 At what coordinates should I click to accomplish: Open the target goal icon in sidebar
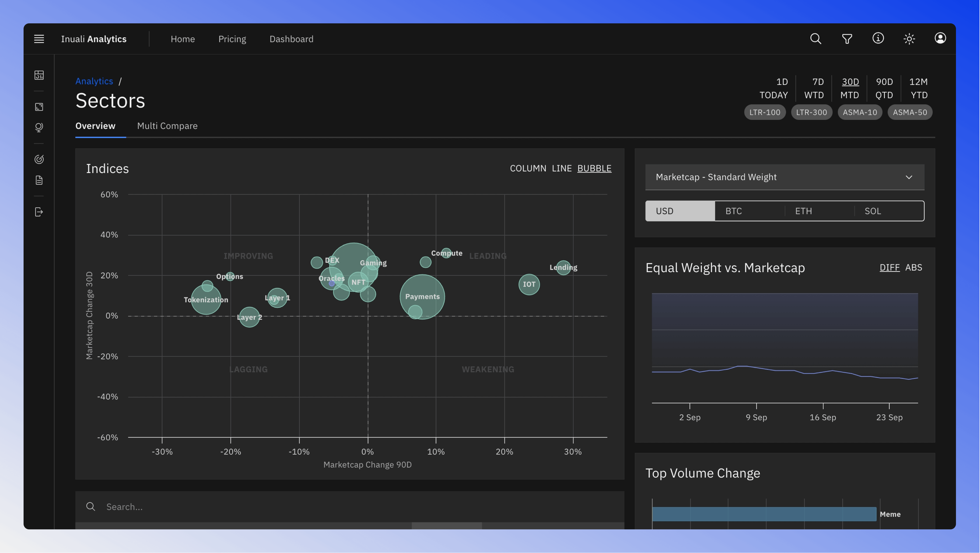click(39, 159)
